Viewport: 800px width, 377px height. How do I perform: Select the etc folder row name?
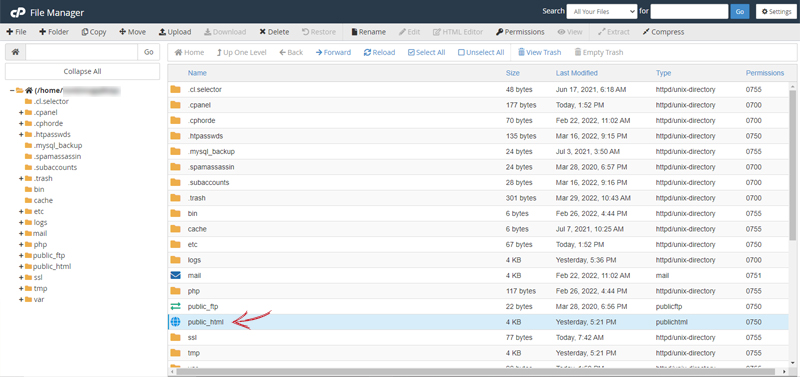tap(192, 244)
